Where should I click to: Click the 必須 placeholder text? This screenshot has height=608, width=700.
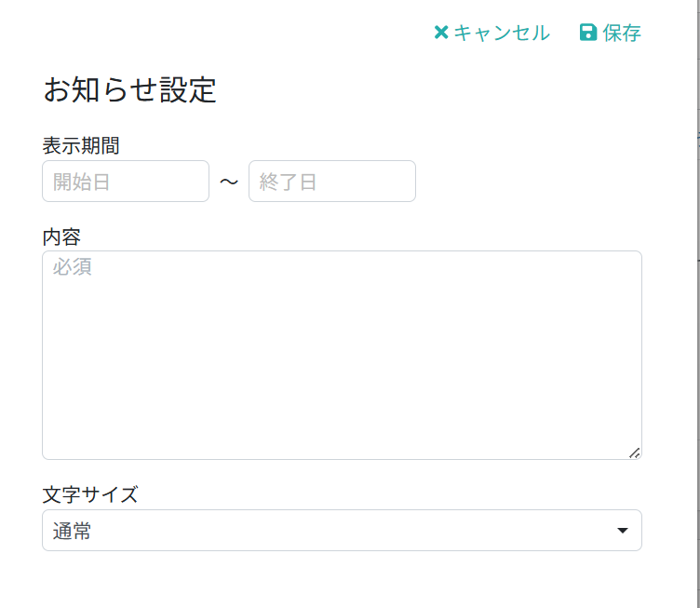[73, 268]
